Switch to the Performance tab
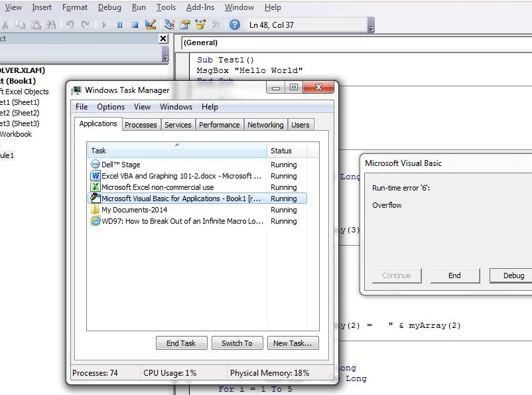The height and width of the screenshot is (395, 532). [x=219, y=125]
